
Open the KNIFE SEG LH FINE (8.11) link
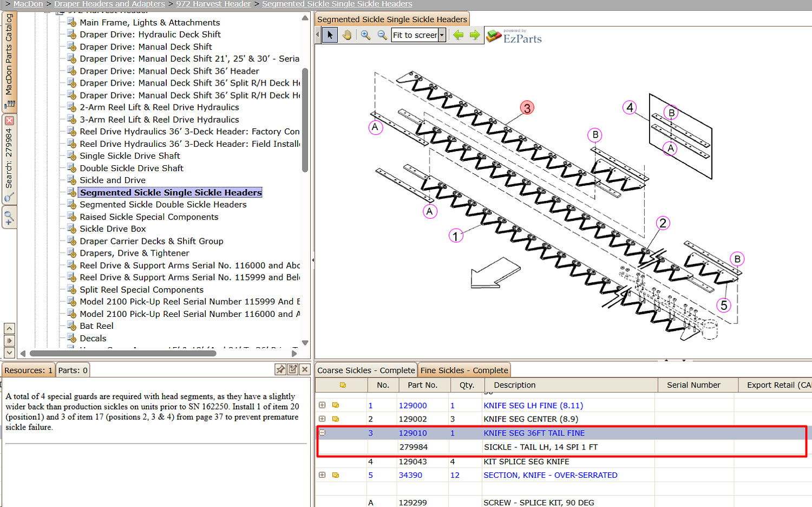tap(533, 405)
